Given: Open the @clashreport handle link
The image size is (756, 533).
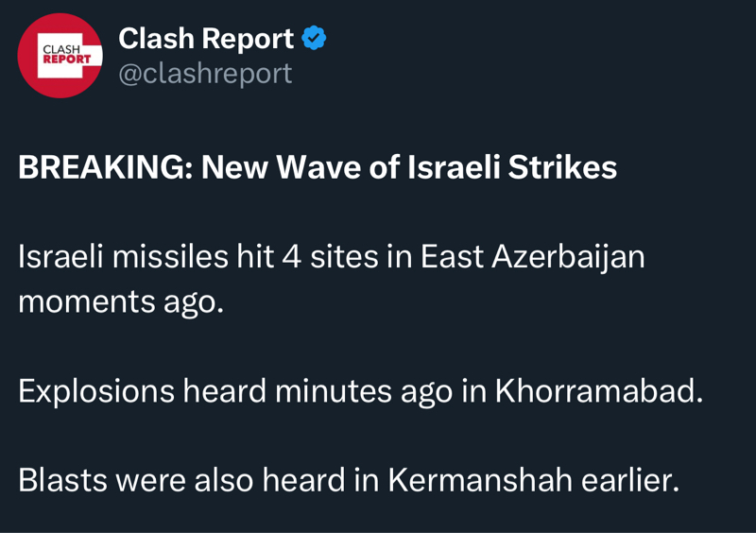Looking at the screenshot, I should [x=205, y=73].
